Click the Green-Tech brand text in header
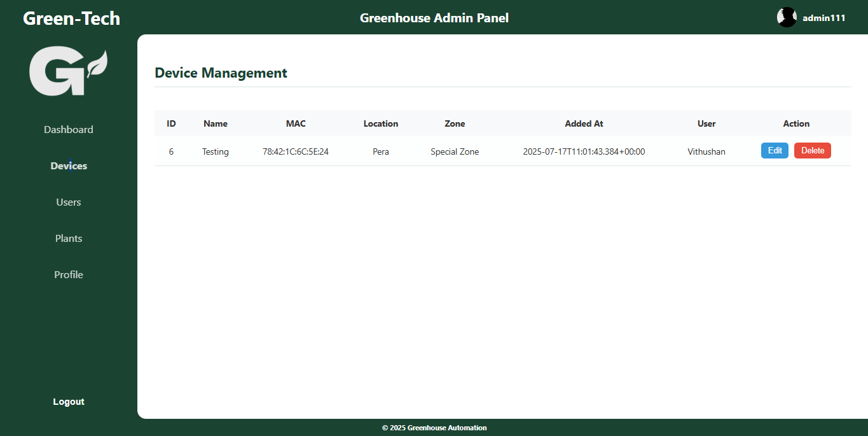Viewport: 868px width, 436px height. coord(71,18)
